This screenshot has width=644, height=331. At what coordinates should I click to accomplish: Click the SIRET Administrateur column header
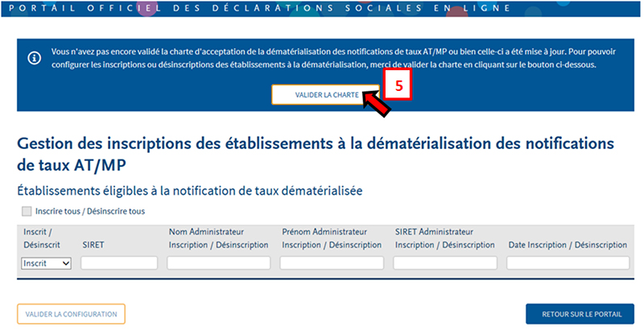pyautogui.click(x=445, y=238)
